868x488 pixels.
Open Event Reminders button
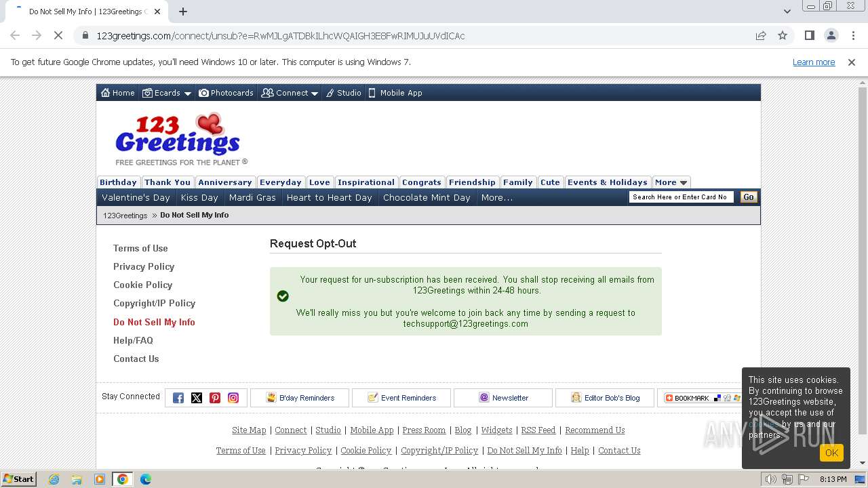pyautogui.click(x=401, y=398)
